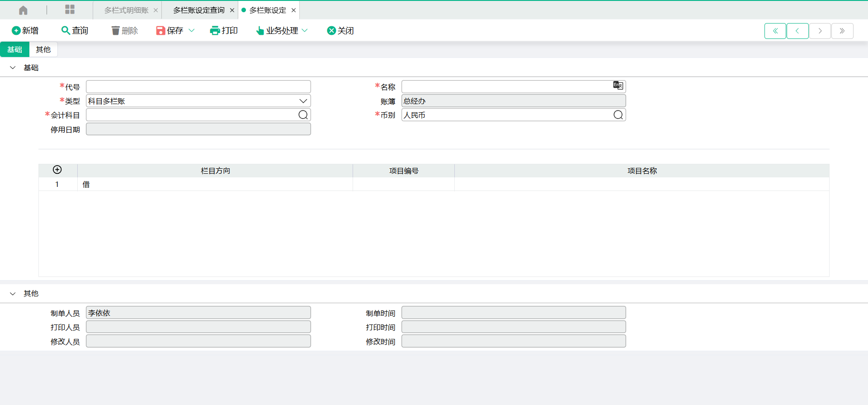Click into the 代号 input field
Screen dimensions: 868x405
coord(198,86)
